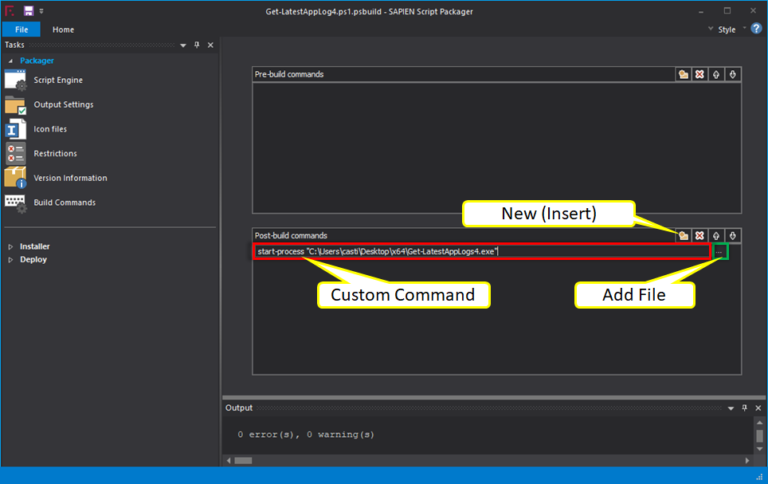
Task: Move Post-build command up
Action: tap(716, 236)
